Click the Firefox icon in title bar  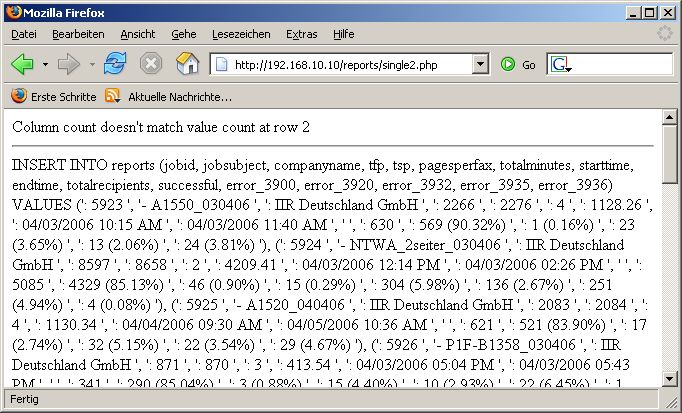tap(11, 11)
